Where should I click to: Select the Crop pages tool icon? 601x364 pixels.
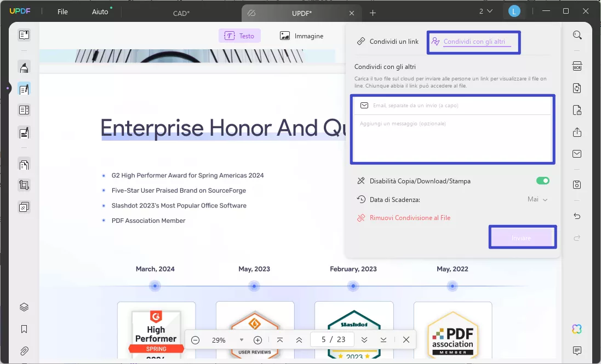click(x=24, y=185)
